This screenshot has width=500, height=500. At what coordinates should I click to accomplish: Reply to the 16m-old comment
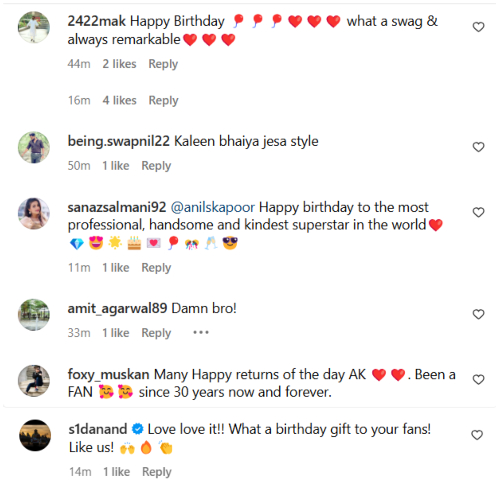click(163, 101)
